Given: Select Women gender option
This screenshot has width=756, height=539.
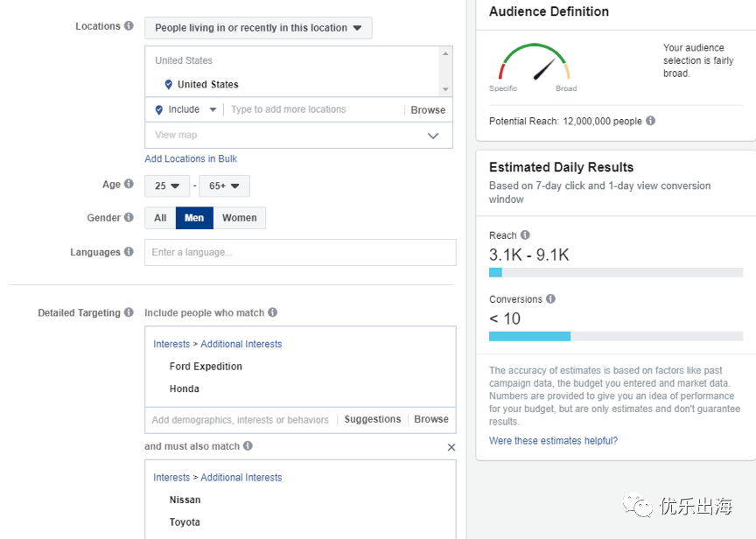Looking at the screenshot, I should click(x=239, y=218).
